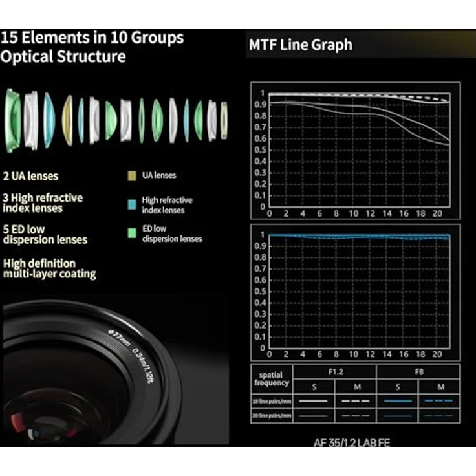
Task: Click the "20" x-axis label of the bottom graph
Action: point(437,354)
